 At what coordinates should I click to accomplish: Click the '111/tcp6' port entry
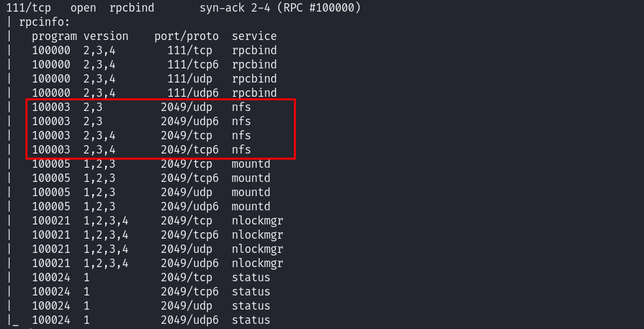click(x=193, y=65)
